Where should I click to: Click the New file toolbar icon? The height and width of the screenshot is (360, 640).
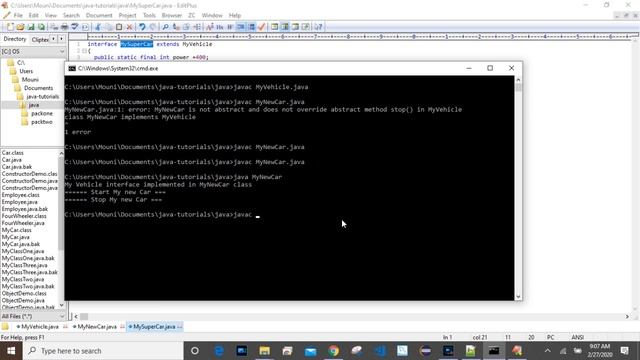click(10, 27)
